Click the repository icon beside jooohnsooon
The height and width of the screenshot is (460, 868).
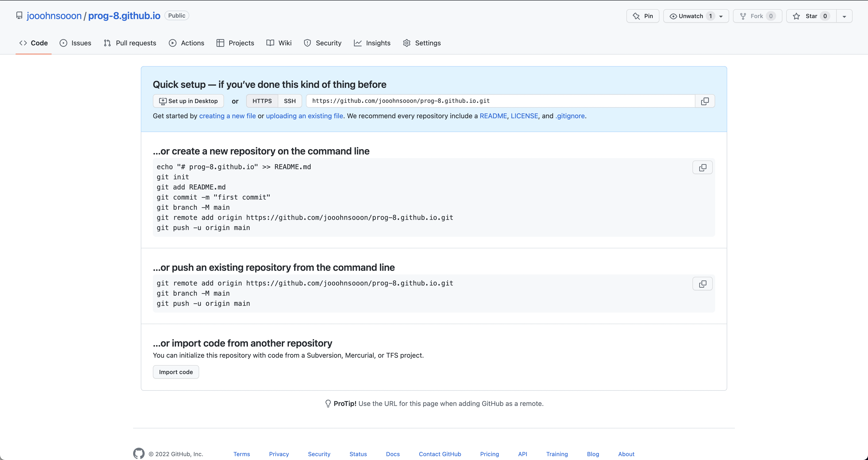pyautogui.click(x=19, y=15)
